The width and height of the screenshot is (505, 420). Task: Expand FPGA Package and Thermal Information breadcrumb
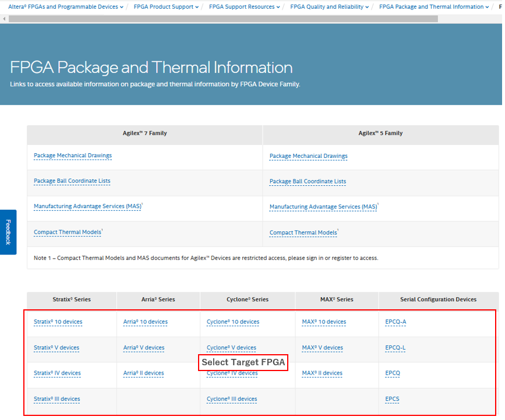point(434,7)
